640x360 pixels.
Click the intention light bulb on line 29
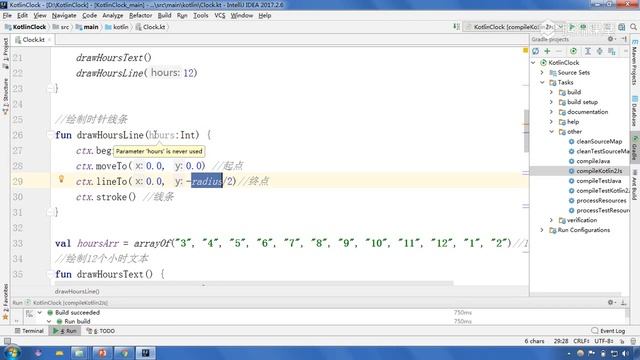[x=61, y=179]
